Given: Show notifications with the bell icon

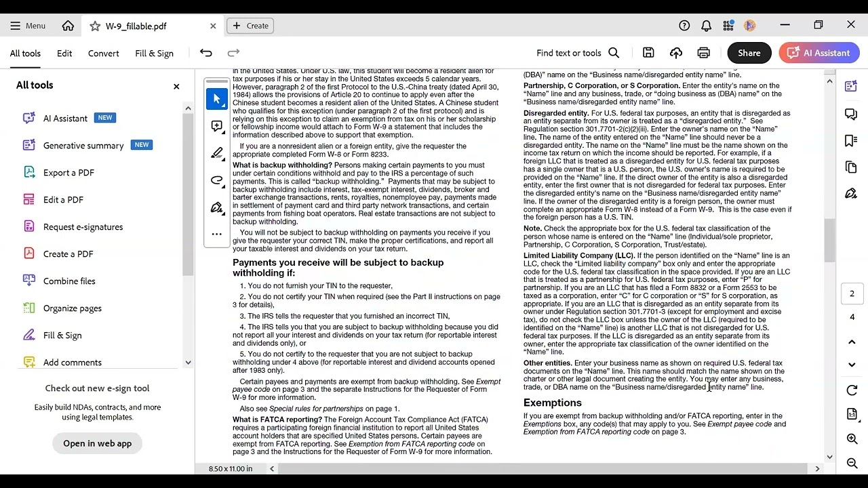Looking at the screenshot, I should [706, 26].
